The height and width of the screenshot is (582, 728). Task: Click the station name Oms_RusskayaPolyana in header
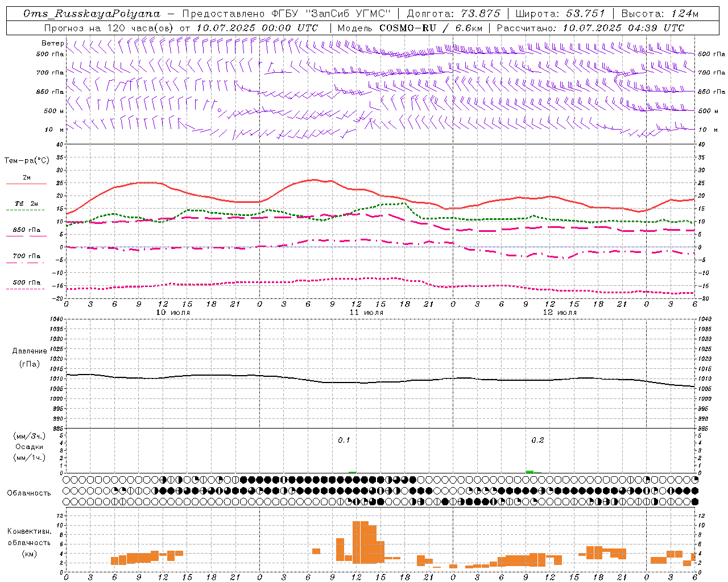92,14
